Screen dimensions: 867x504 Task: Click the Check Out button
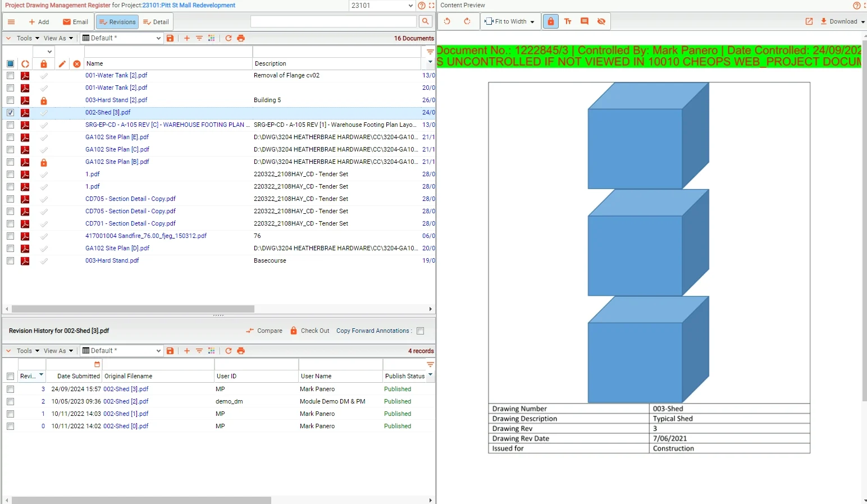(309, 331)
